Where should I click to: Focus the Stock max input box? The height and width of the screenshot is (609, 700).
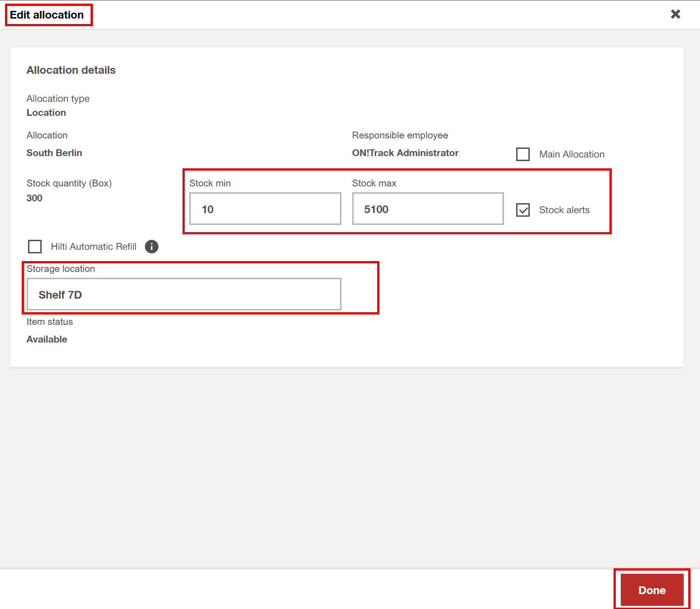[427, 209]
